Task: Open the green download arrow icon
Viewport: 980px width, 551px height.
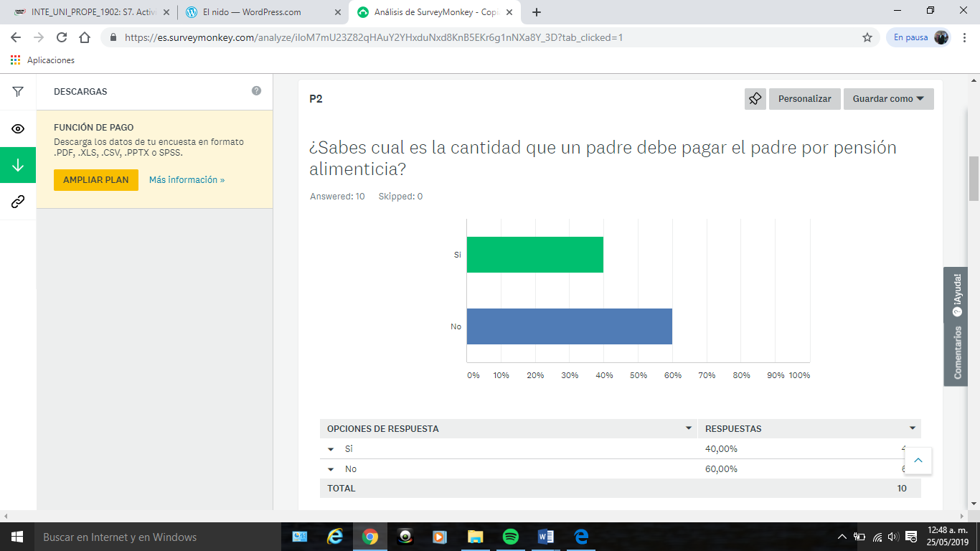Action: [18, 165]
